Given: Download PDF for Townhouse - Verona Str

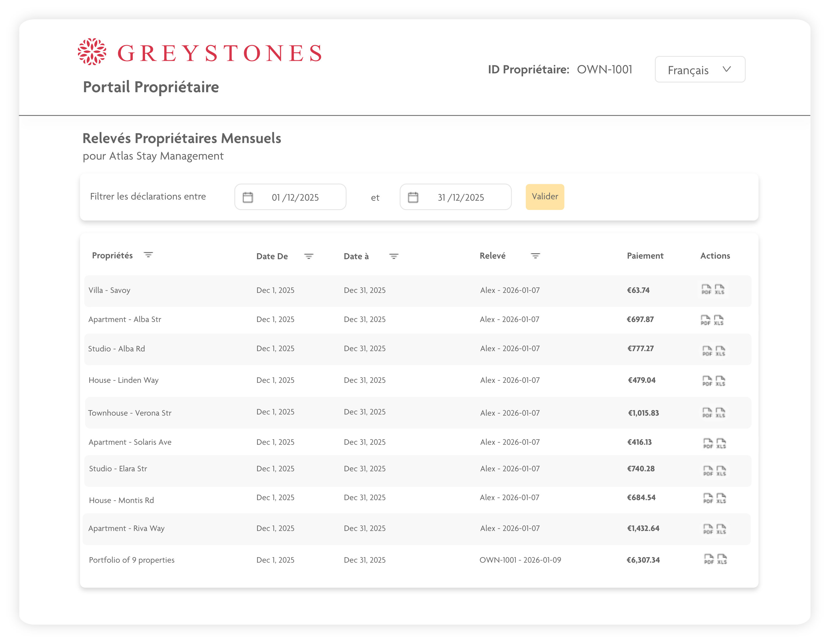Looking at the screenshot, I should click(x=707, y=412).
